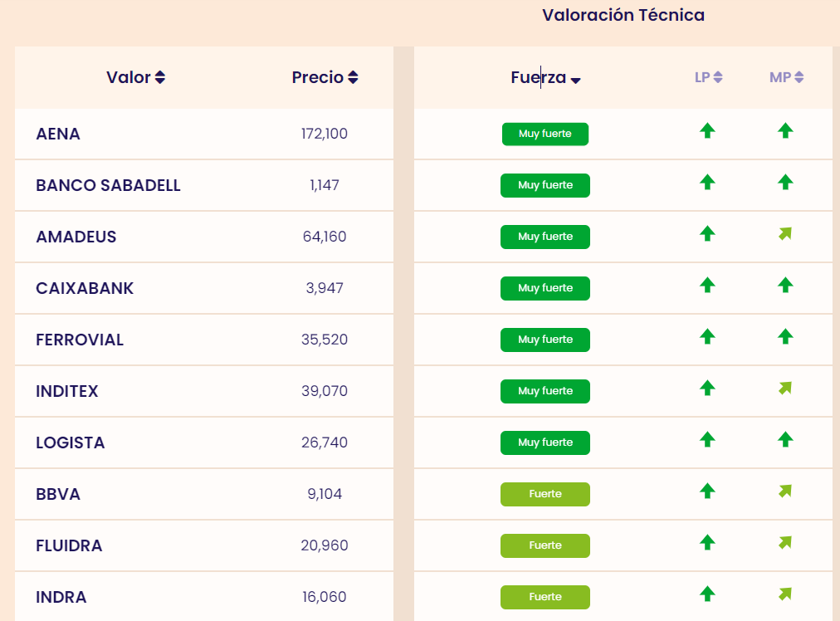Click INDRA's 'Fuerte' strength badge

tap(545, 597)
